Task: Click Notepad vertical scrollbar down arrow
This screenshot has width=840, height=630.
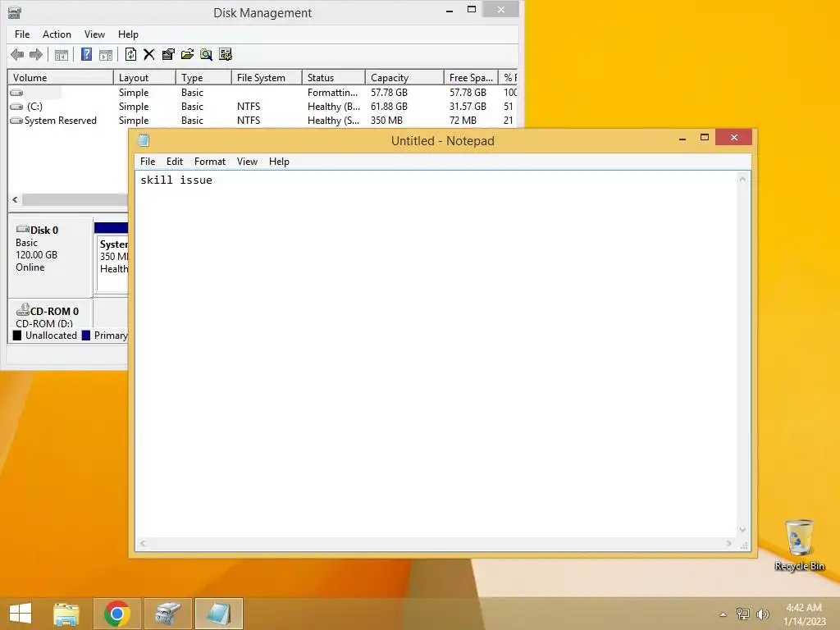Action: click(x=743, y=529)
